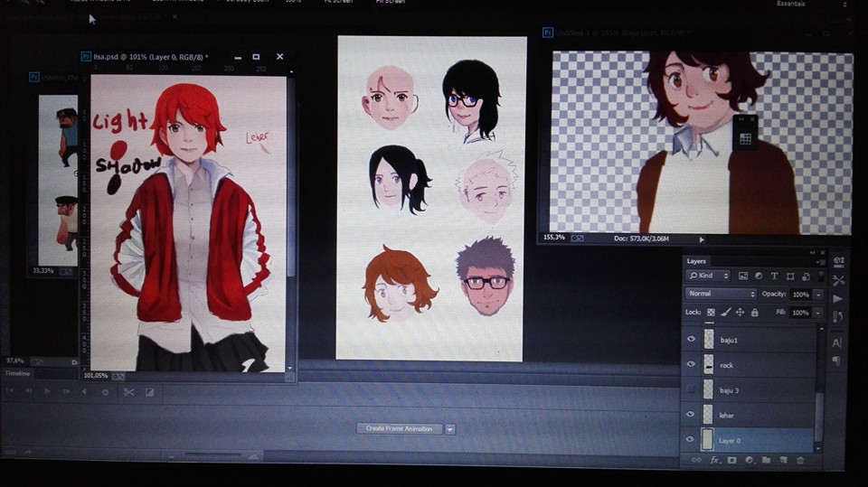Lock transparent pixels in Layers panel
The image size is (868, 487).
[711, 313]
